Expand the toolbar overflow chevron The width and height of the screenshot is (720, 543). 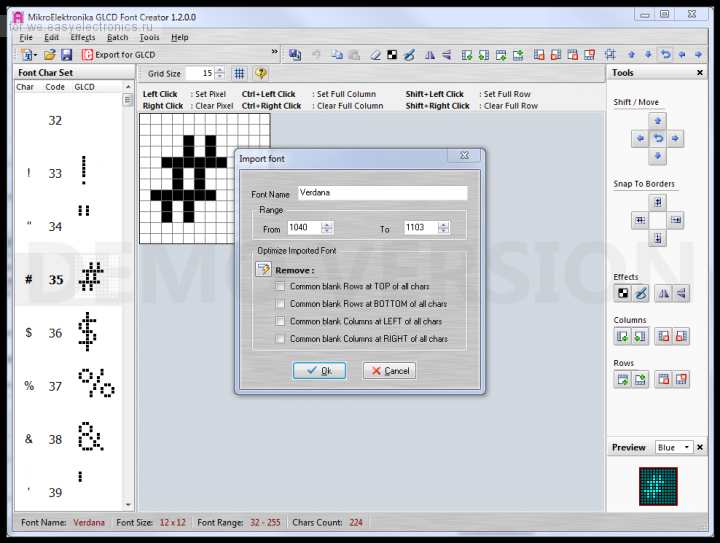pyautogui.click(x=275, y=52)
